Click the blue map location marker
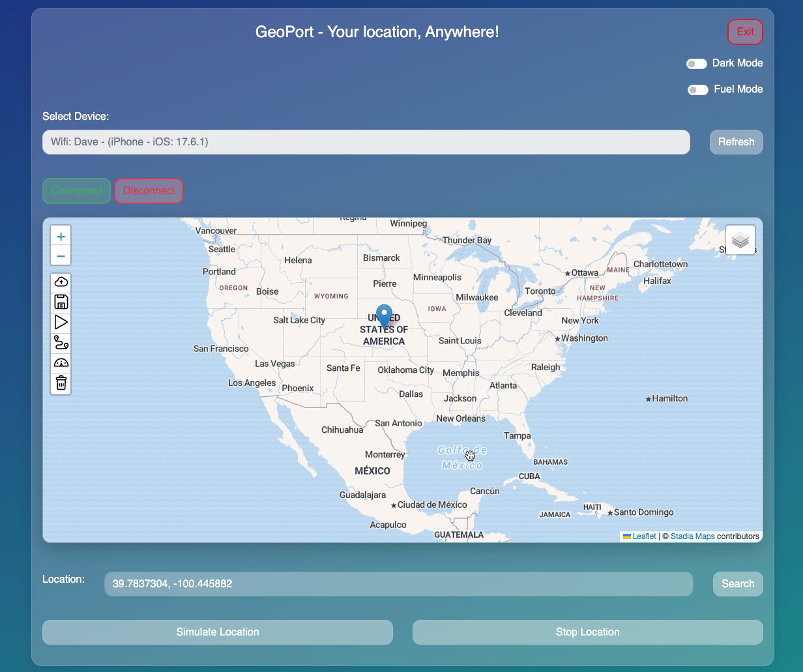The image size is (803, 672). [385, 315]
